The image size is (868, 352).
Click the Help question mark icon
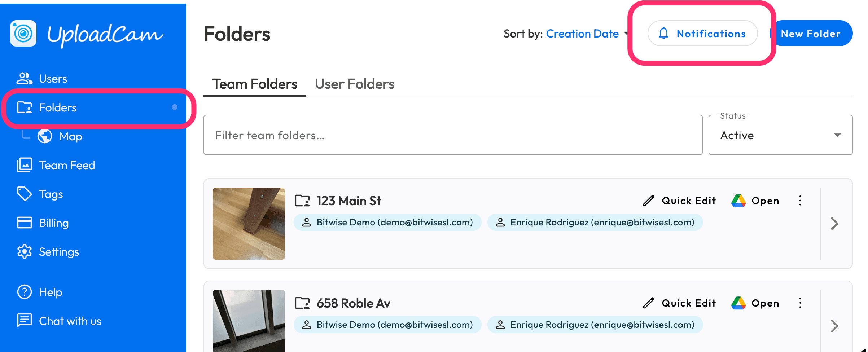25,292
